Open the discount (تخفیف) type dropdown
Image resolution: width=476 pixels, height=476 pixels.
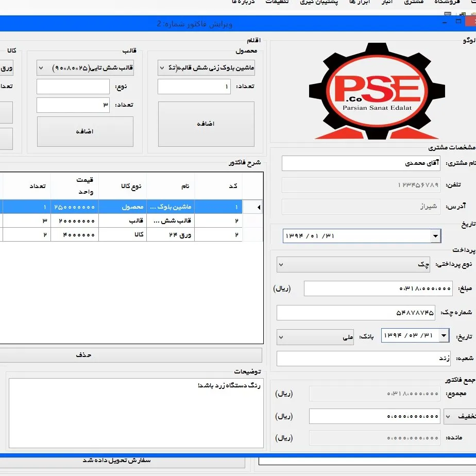pyautogui.click(x=448, y=416)
